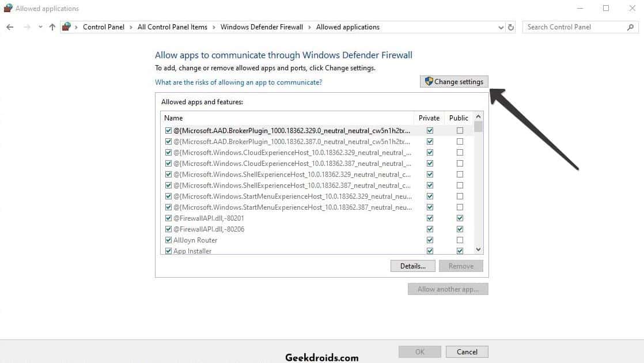
Task: Open the recent locations dropdown arrow
Action: (x=40, y=27)
